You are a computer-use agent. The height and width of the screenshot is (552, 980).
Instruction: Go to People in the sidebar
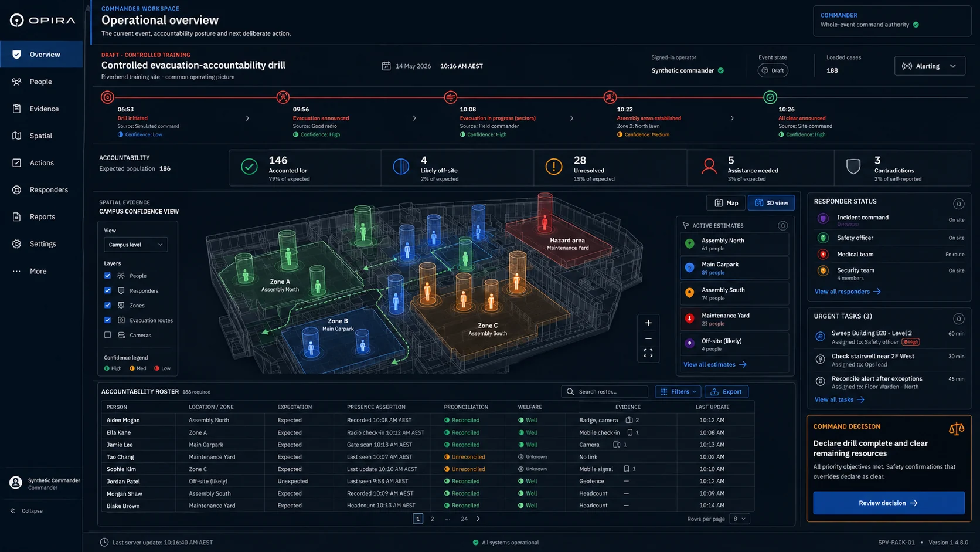tap(41, 82)
